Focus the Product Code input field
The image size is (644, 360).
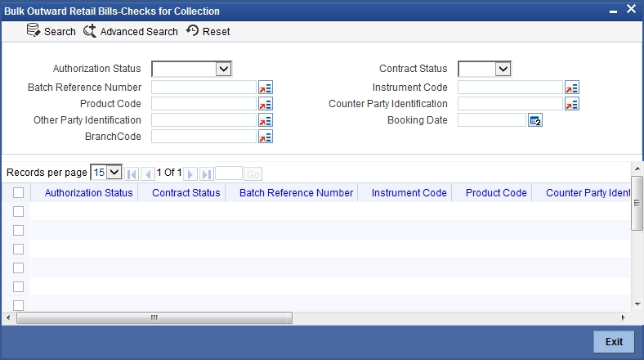pos(203,104)
